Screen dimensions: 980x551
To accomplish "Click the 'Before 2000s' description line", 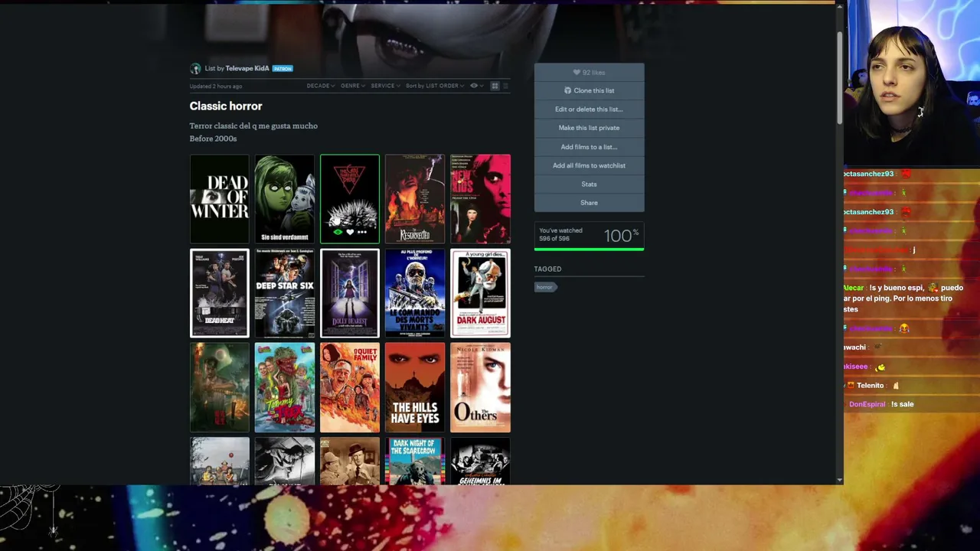I will tap(213, 139).
